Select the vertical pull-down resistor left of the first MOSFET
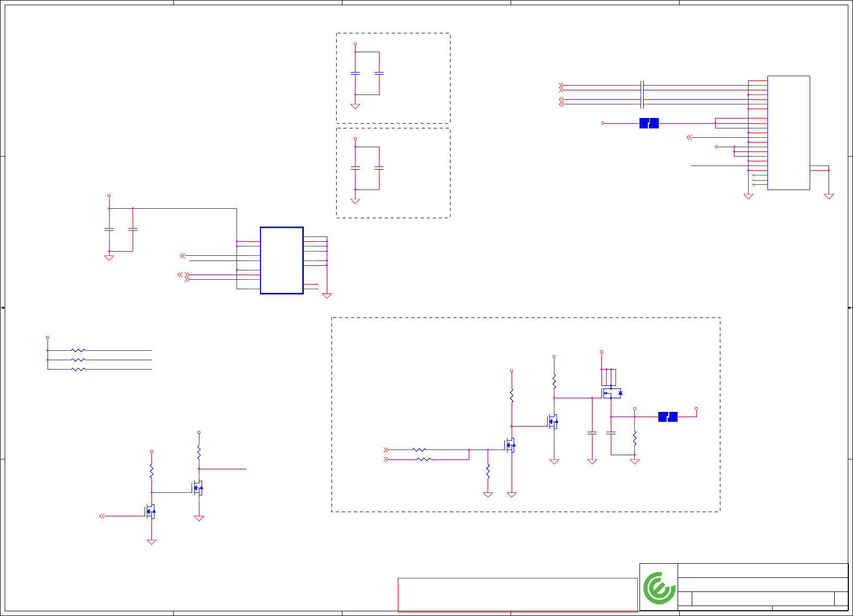This screenshot has height=616, width=853. [x=488, y=471]
